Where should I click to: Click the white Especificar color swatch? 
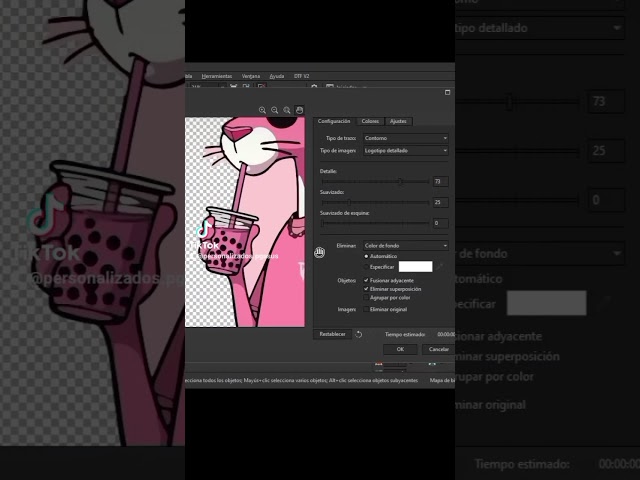tap(416, 267)
